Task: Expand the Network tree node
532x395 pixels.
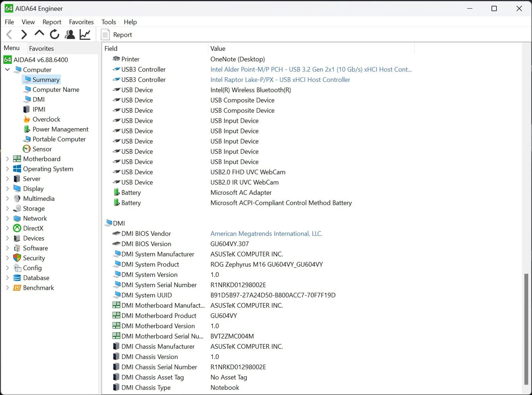Action: (x=7, y=219)
